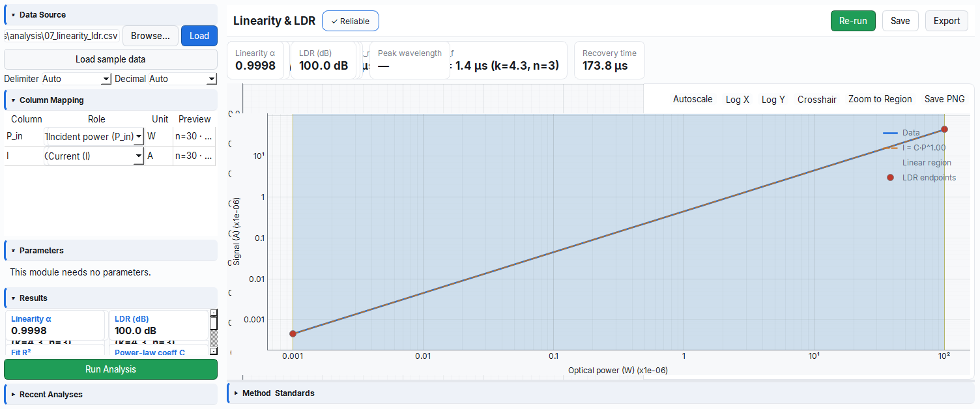Expand the Recent Analyses section

point(111,394)
